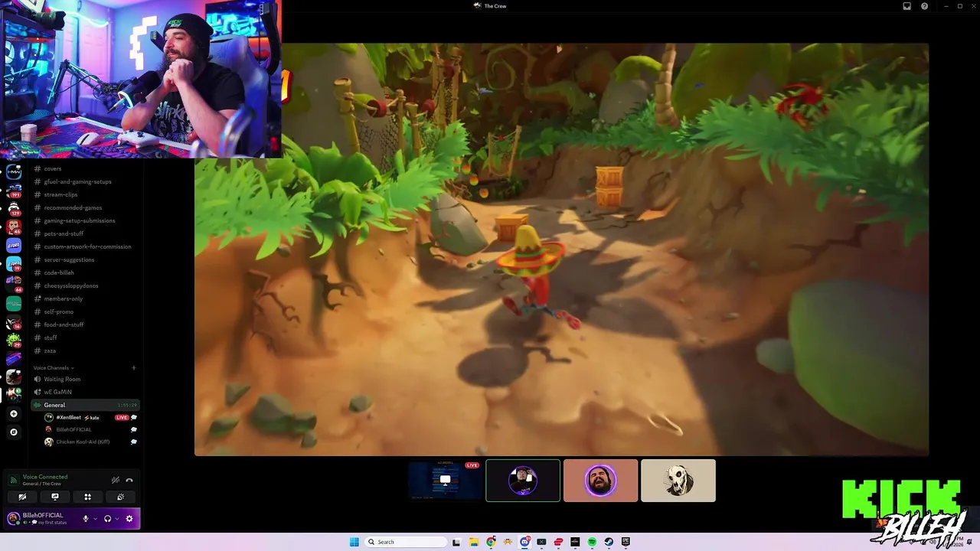
Task: Open server icon with 191 badge
Action: point(13,190)
